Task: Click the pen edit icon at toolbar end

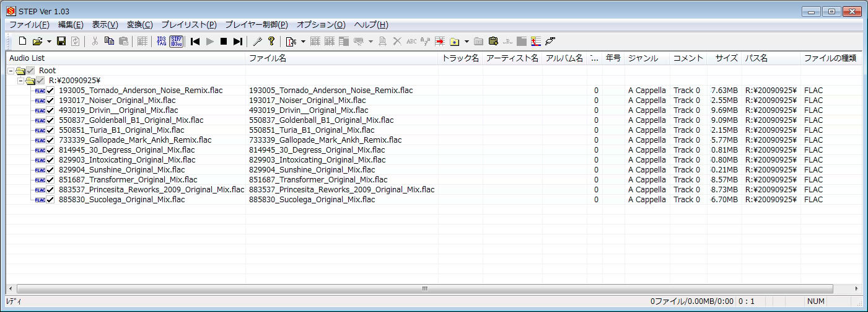Action: coord(550,42)
